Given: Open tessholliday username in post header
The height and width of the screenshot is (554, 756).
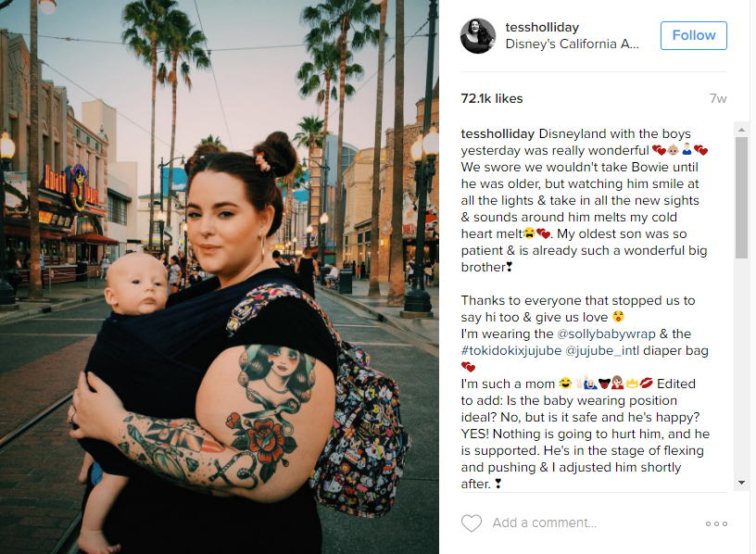Looking at the screenshot, I should pos(542,28).
